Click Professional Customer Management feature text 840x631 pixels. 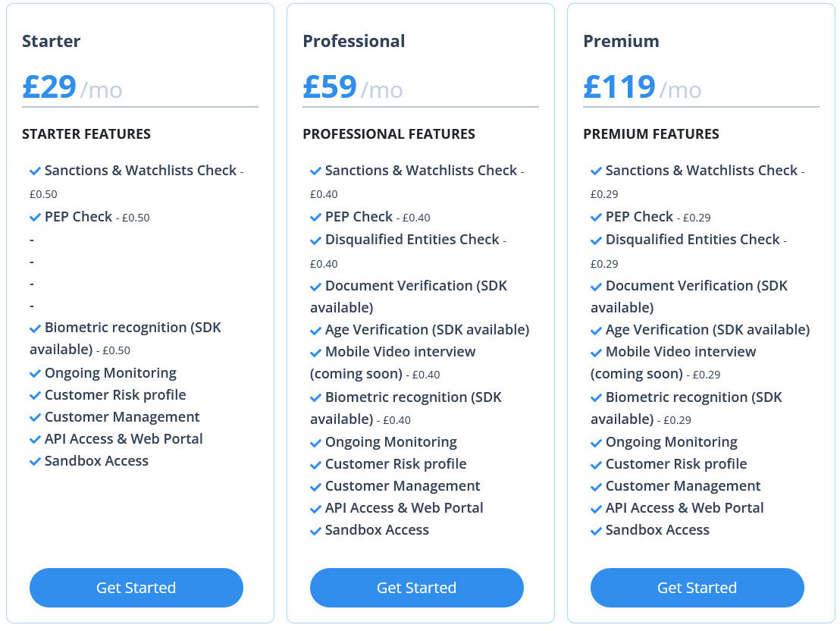pyautogui.click(x=403, y=486)
